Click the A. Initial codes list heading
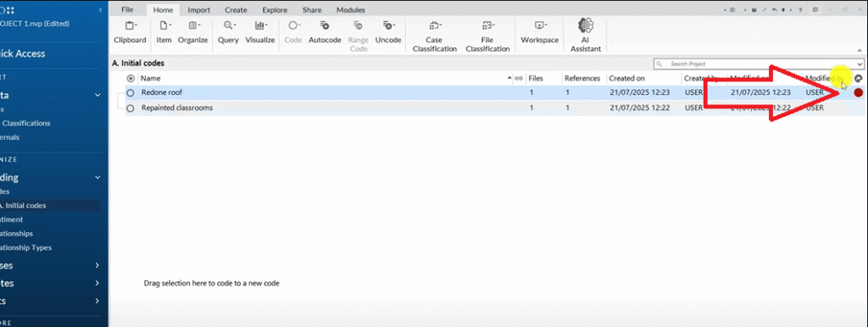The image size is (868, 327). point(138,64)
